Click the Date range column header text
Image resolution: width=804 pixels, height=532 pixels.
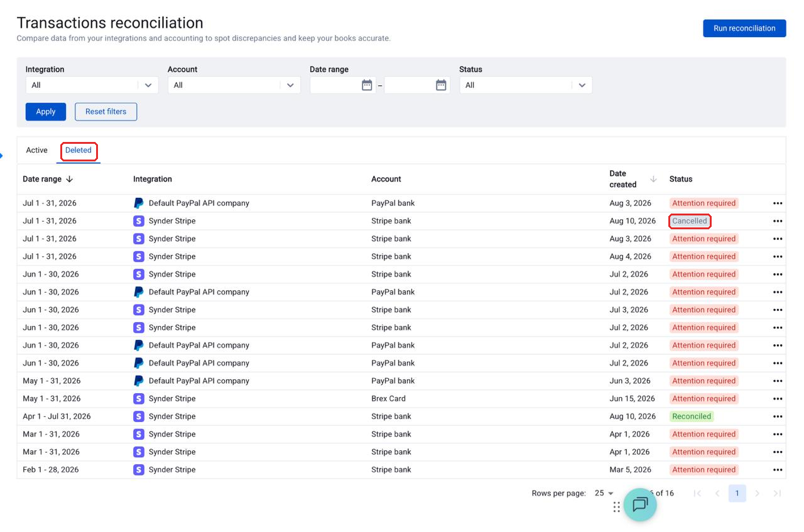coord(42,179)
